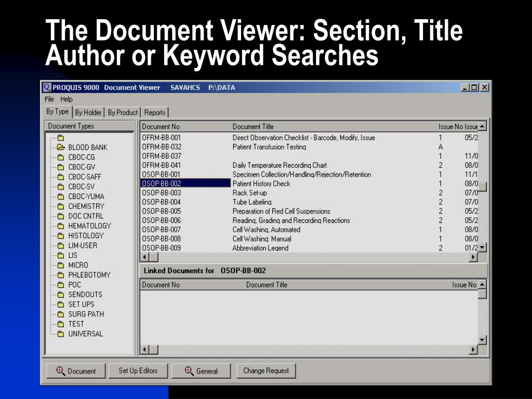
Task: Click document list scroll down arrow
Action: pos(482,247)
